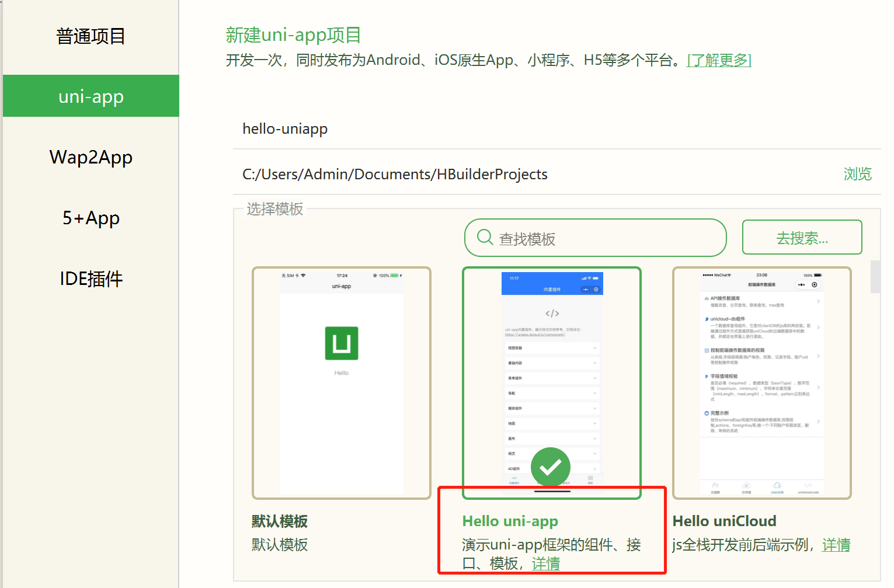Go to the IDE插件 tab
Viewport: 894px width, 588px height.
pyautogui.click(x=91, y=279)
